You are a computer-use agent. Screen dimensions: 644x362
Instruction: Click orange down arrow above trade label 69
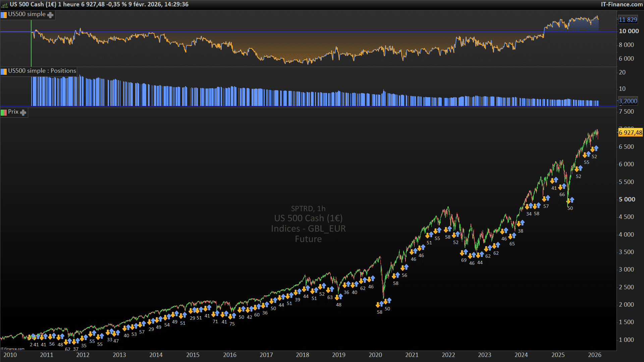coord(462,253)
